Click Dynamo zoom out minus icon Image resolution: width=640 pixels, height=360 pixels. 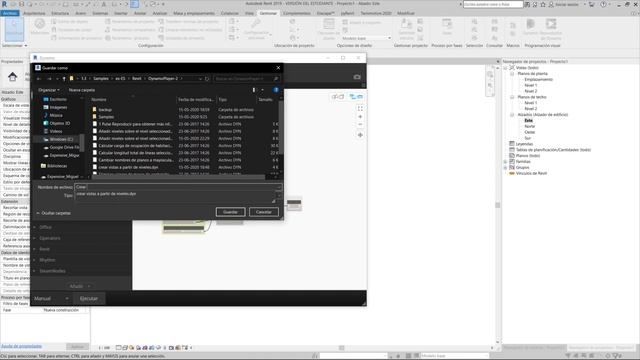(x=360, y=124)
